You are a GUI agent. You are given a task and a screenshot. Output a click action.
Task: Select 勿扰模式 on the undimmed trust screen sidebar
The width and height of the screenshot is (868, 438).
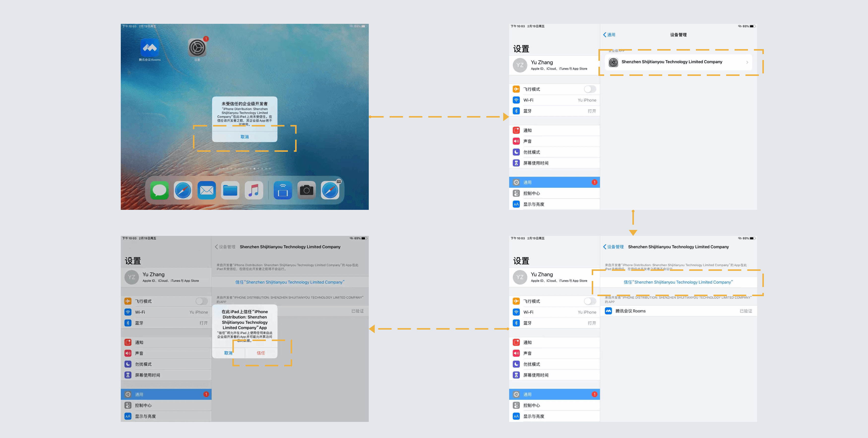pos(554,364)
